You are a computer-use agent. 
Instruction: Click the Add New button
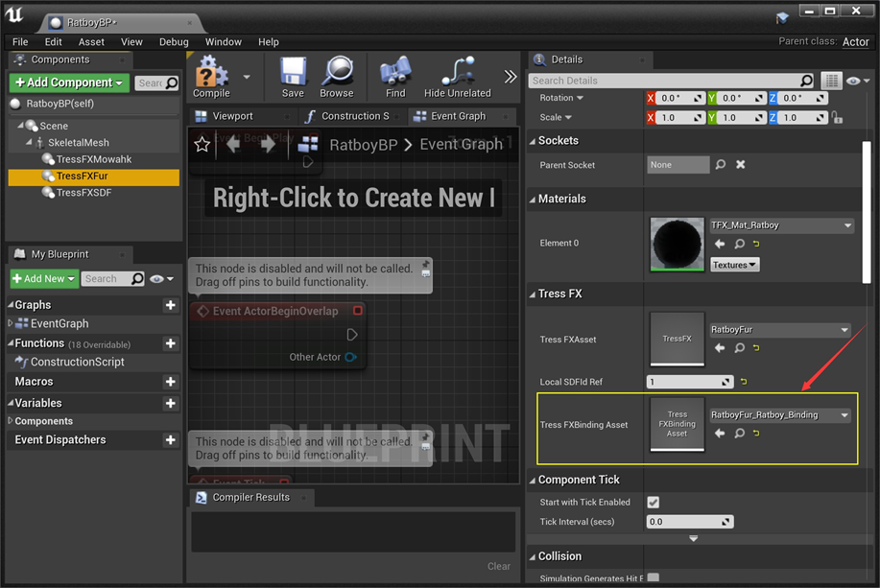[x=44, y=279]
